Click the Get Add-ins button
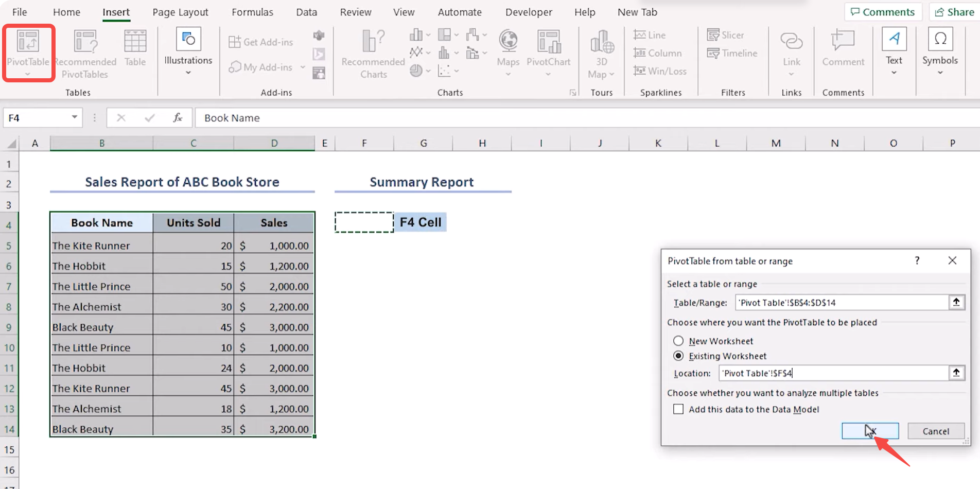The image size is (980, 489). pos(261,42)
